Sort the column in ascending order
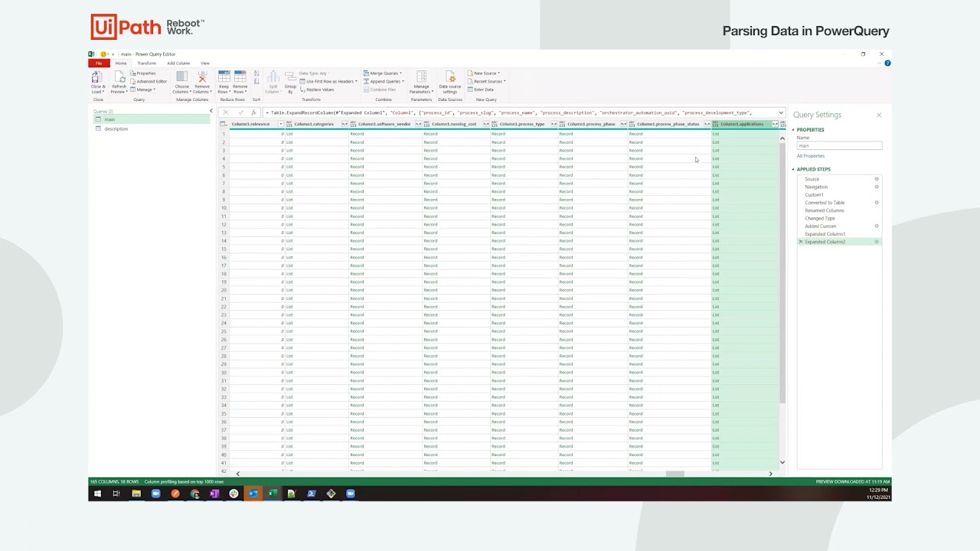Screen dimensions: 980x551 tap(256, 74)
